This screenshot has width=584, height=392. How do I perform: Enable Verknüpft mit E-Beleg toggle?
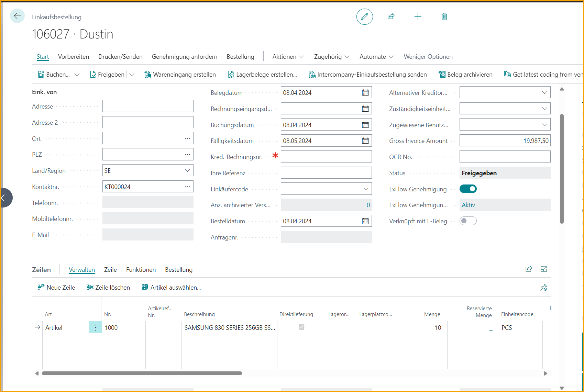468,221
